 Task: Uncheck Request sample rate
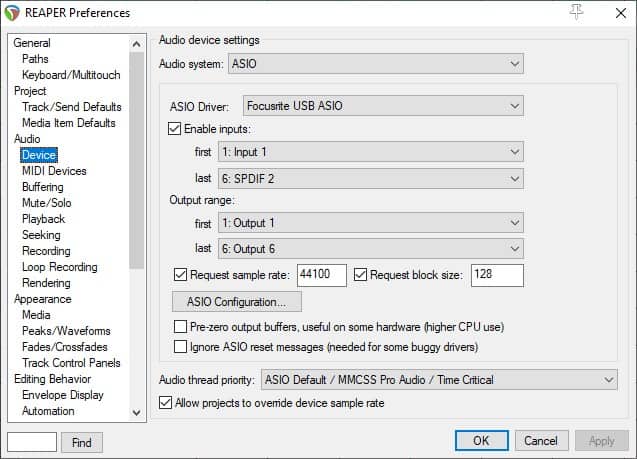click(180, 275)
